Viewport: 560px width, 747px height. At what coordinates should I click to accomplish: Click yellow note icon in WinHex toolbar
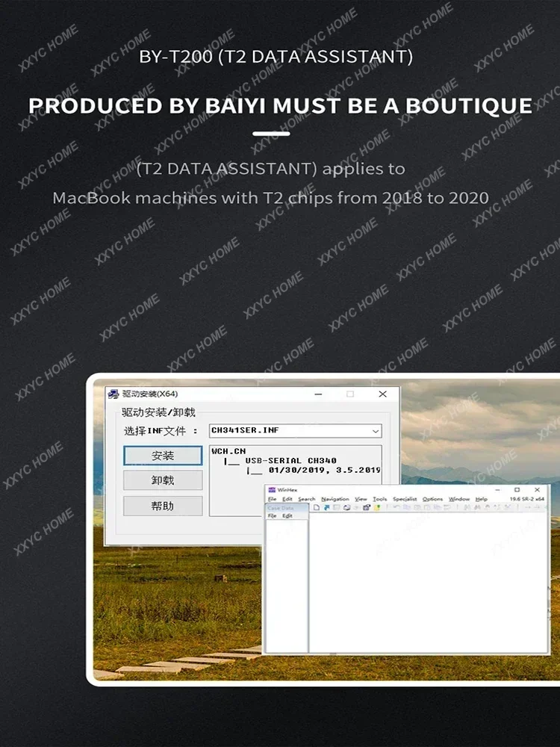click(x=377, y=507)
